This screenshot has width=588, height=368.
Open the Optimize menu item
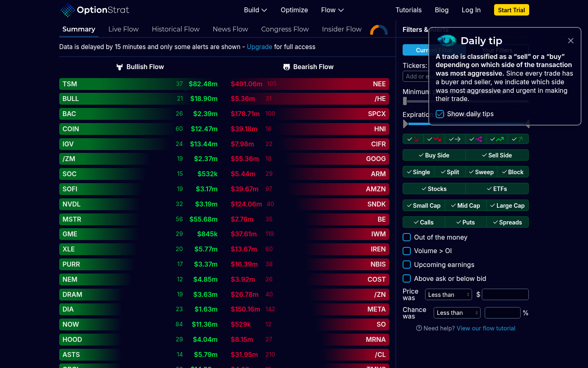(294, 10)
